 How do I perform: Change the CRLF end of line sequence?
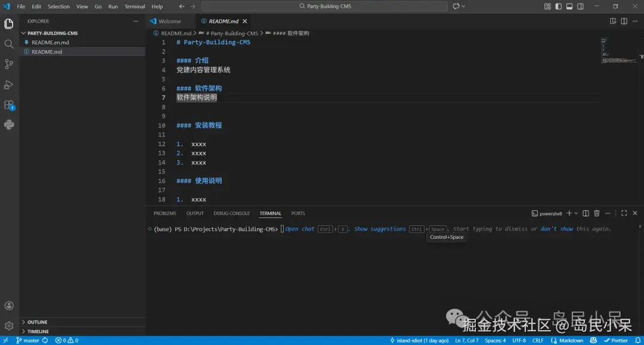tap(538, 340)
